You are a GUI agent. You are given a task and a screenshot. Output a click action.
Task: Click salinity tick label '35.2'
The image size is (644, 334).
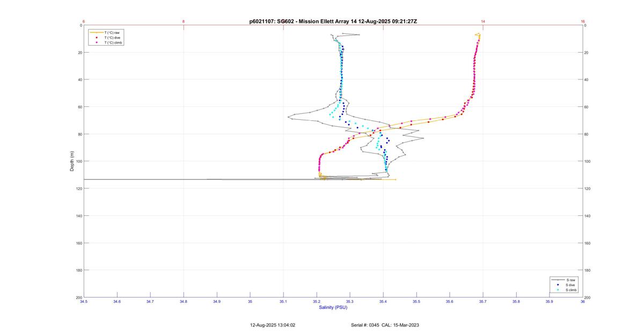317,302
